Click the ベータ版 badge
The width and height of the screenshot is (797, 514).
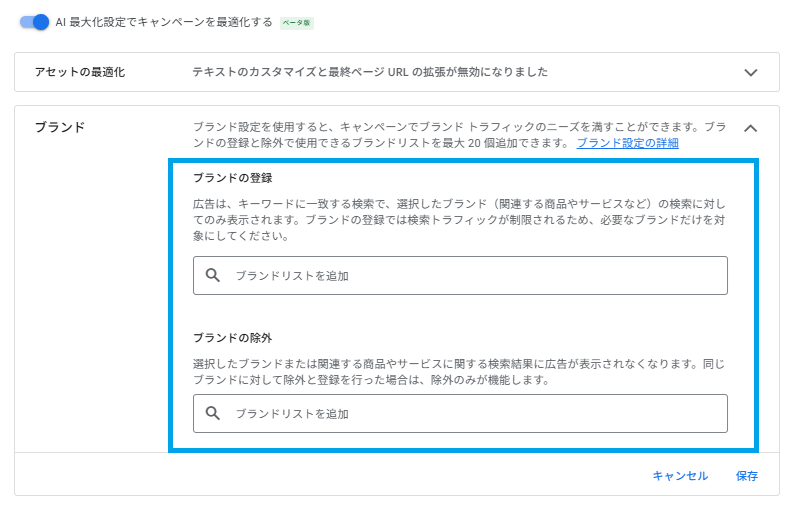(x=297, y=23)
